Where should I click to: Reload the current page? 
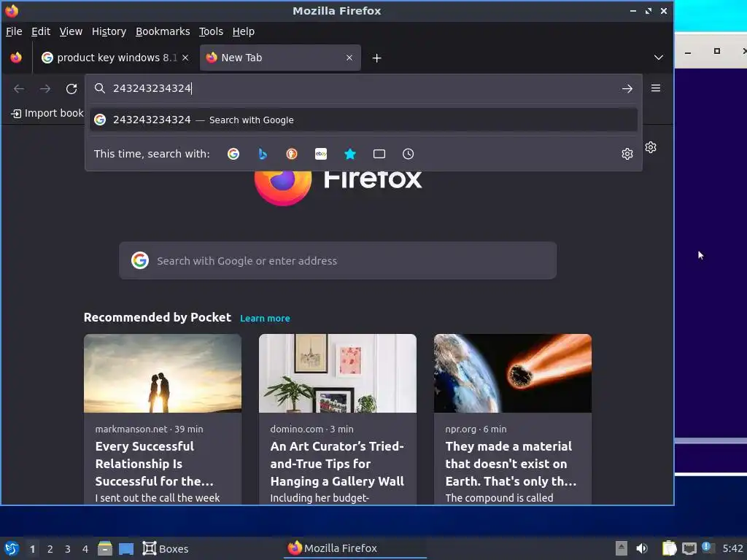(x=71, y=88)
